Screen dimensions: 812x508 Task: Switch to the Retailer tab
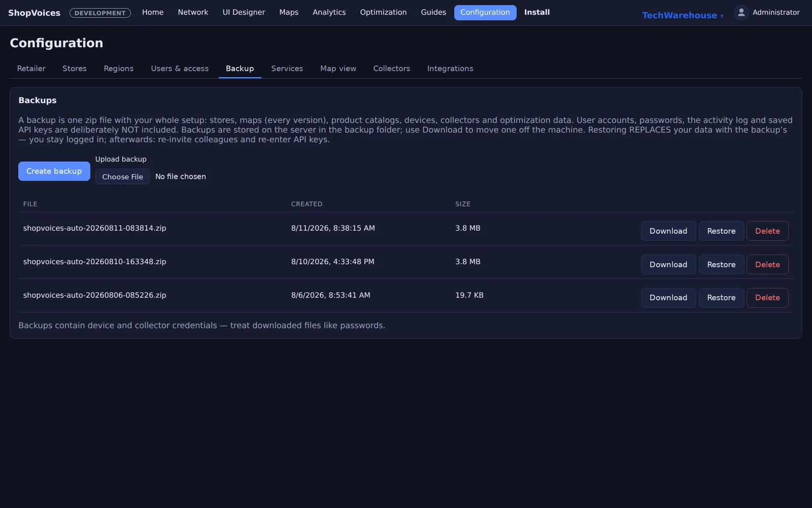tap(31, 69)
